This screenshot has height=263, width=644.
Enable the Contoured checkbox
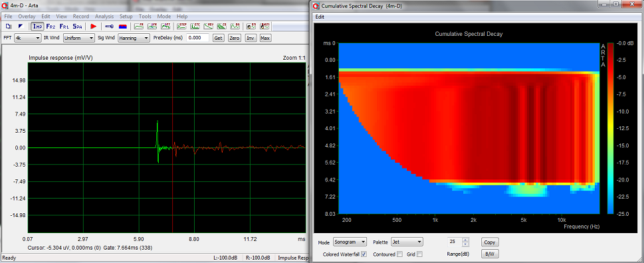coord(399,254)
